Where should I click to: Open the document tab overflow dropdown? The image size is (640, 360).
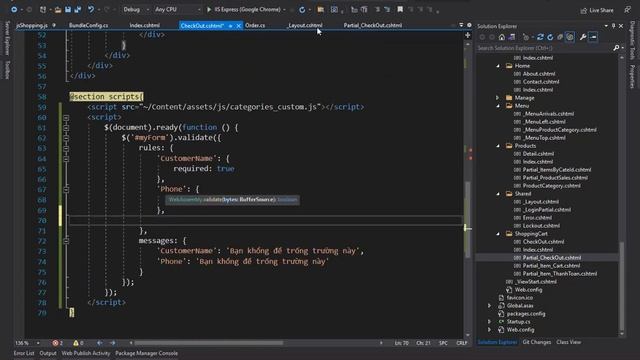click(461, 25)
